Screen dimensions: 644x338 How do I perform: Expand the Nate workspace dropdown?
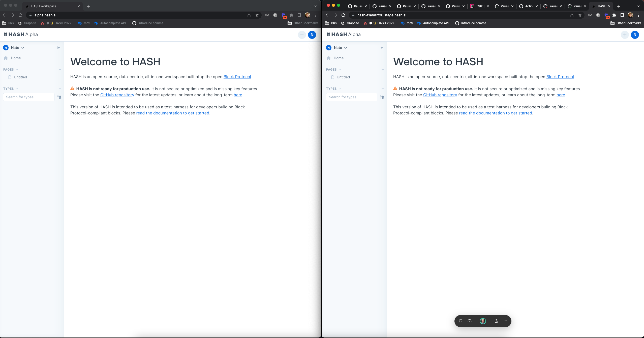[22, 48]
